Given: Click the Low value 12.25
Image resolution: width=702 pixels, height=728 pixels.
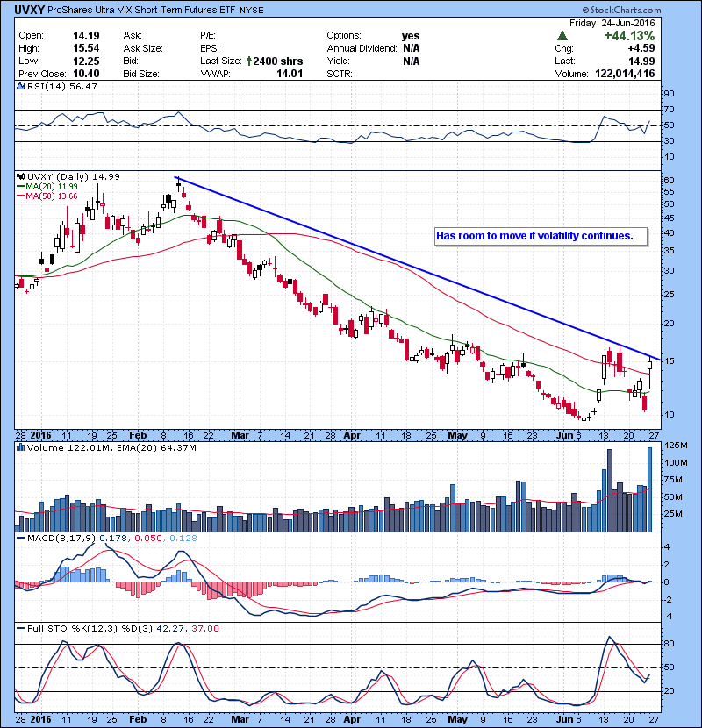Looking at the screenshot, I should coord(86,61).
